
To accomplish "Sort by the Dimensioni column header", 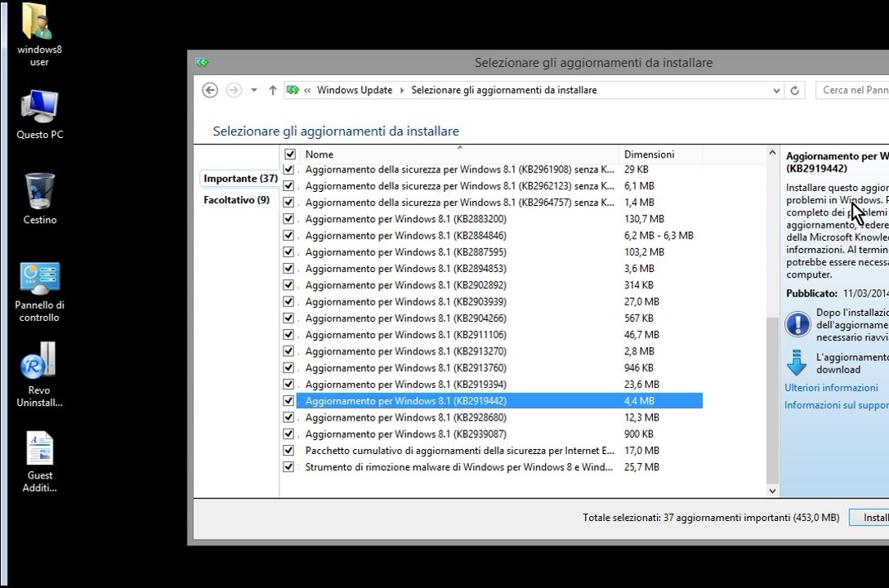I will [660, 154].
